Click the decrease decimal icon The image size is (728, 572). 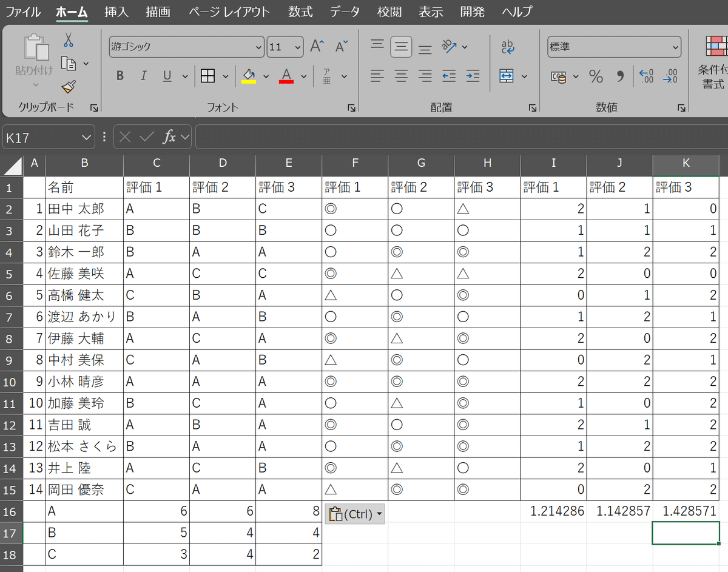click(670, 76)
